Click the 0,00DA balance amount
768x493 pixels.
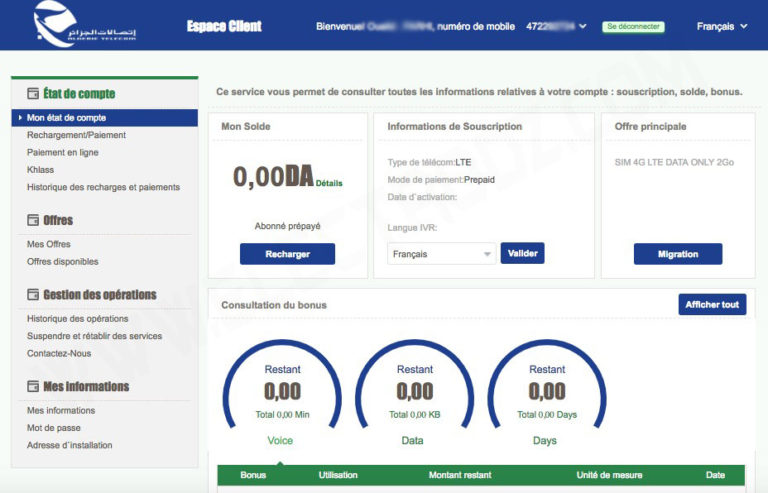pyautogui.click(x=273, y=176)
